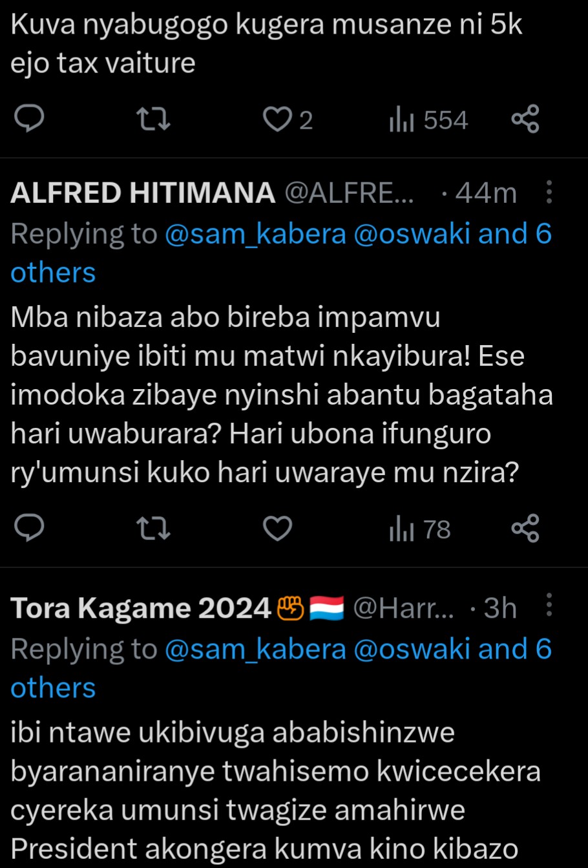View analytics showing 78 views
Screen dimensions: 588x868
[x=420, y=530]
